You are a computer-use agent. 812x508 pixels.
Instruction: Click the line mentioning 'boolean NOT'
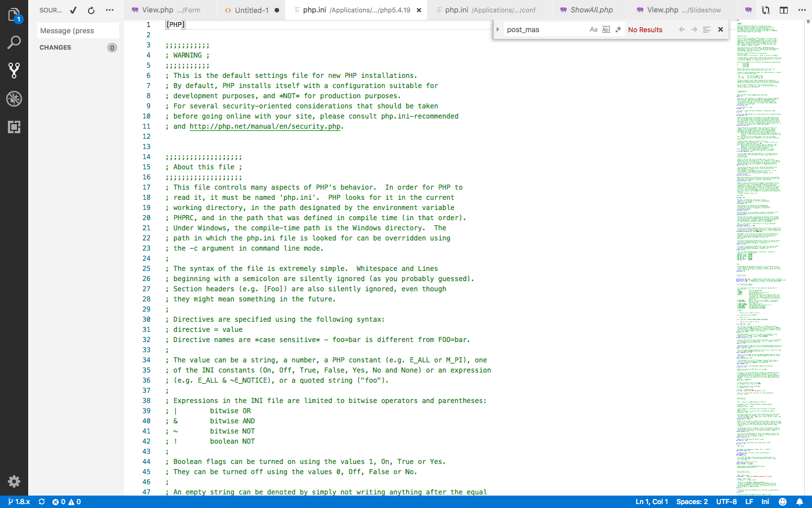click(210, 441)
